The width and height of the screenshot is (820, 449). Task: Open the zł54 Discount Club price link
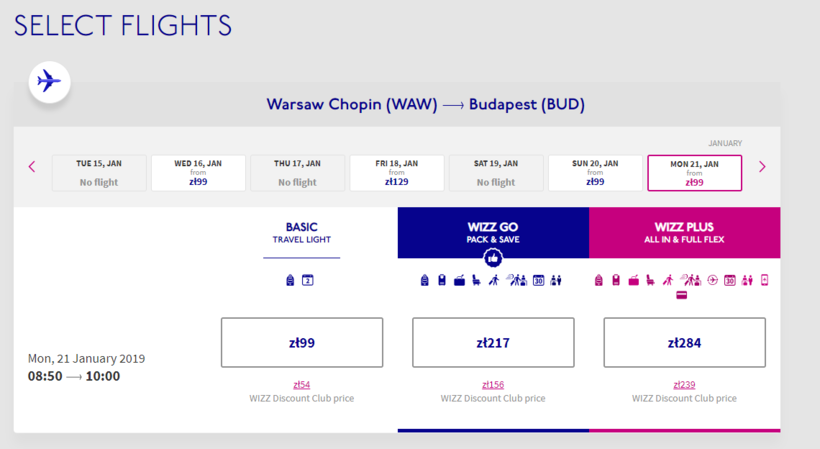[302, 385]
